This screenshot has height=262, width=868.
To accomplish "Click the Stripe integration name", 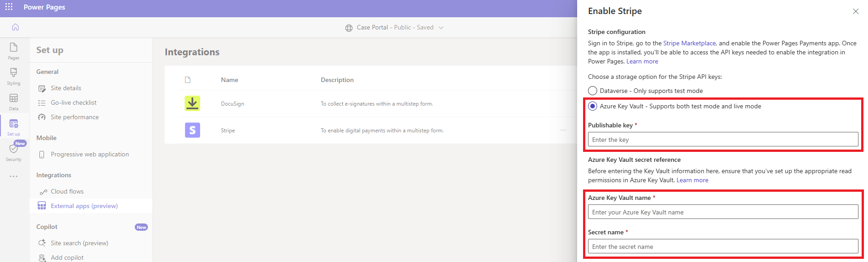I will [x=228, y=131].
